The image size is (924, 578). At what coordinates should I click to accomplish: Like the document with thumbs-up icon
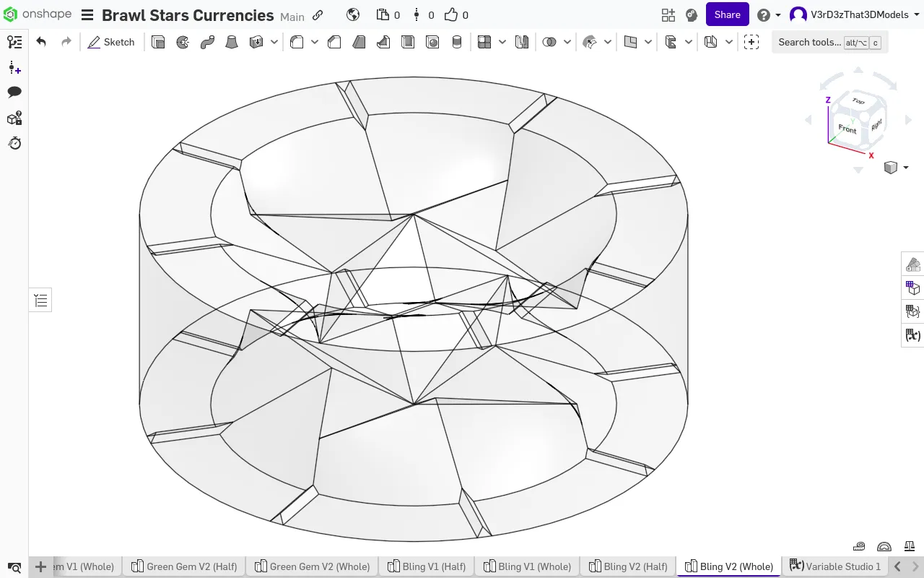[451, 14]
